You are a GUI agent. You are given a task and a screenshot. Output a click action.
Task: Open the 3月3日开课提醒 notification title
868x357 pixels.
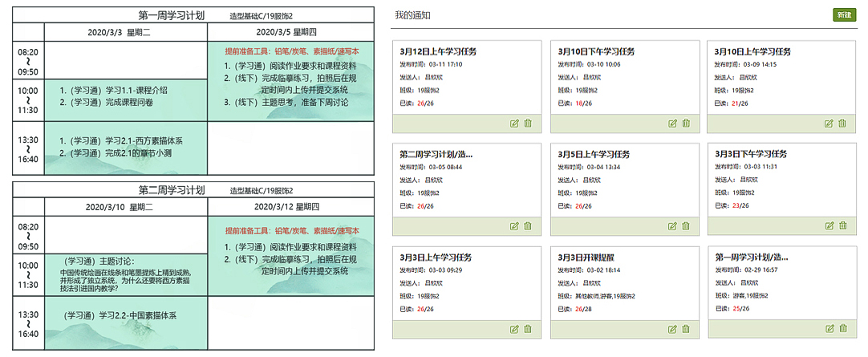point(586,258)
